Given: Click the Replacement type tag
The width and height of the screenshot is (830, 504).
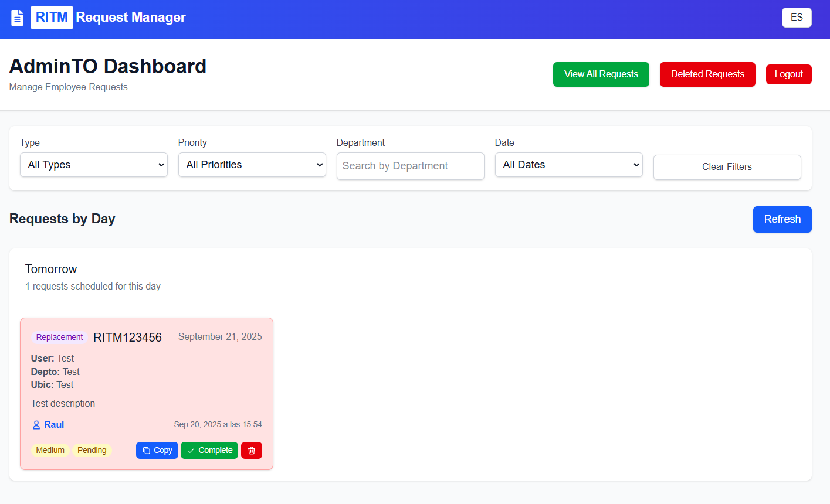Looking at the screenshot, I should [x=59, y=337].
